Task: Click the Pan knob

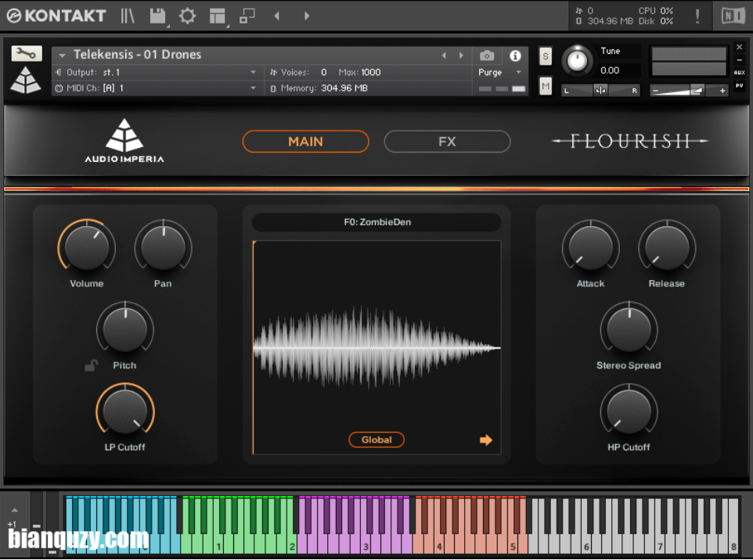Action: click(x=164, y=246)
